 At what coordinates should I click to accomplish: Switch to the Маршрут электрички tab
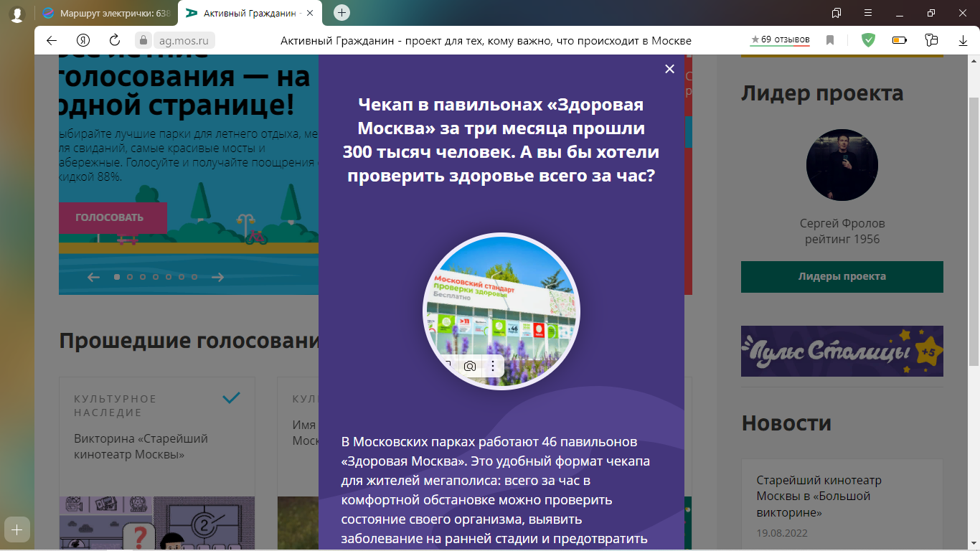coord(106,13)
